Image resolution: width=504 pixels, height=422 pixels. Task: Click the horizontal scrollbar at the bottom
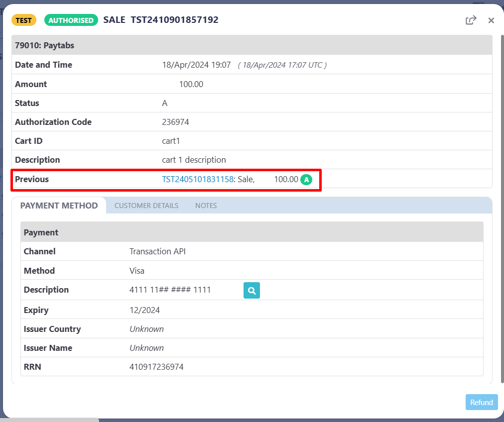point(50,420)
